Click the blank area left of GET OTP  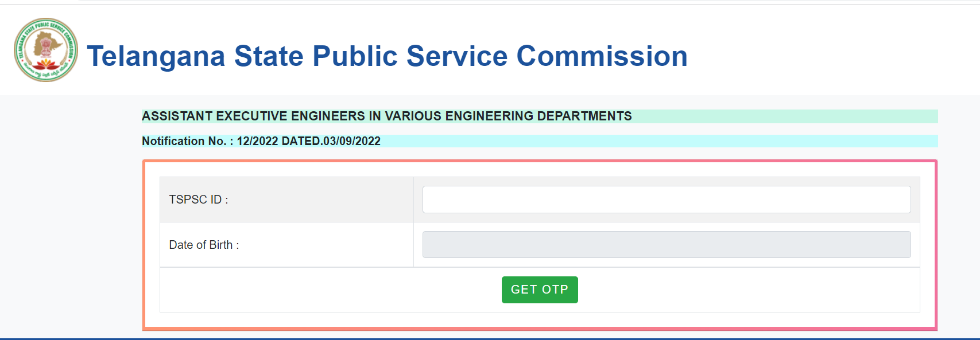pyautogui.click(x=331, y=290)
